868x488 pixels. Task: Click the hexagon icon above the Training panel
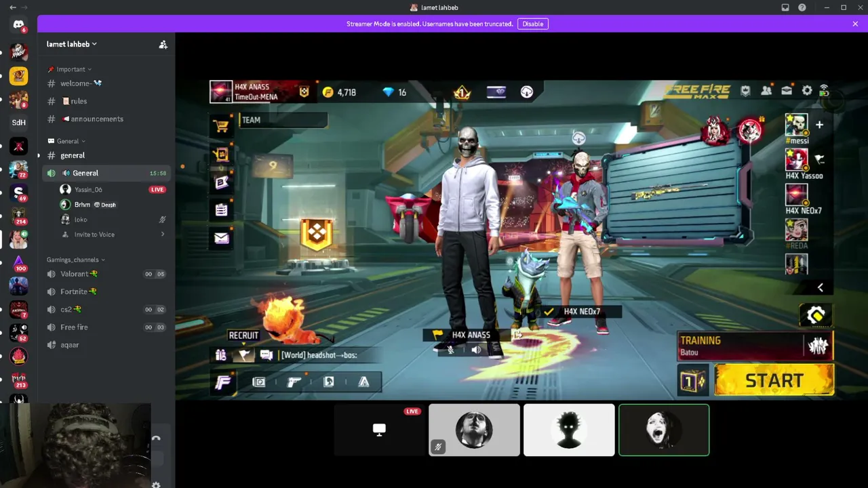[x=816, y=315]
